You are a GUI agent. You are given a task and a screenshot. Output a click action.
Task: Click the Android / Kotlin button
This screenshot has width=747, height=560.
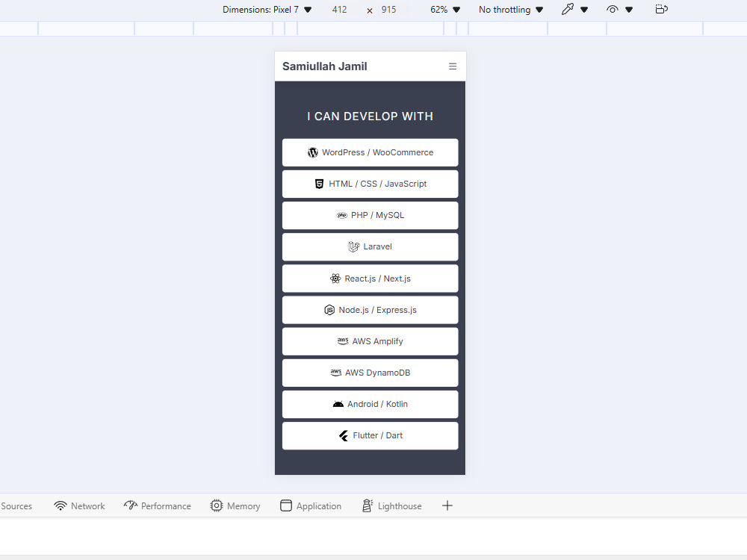(371, 404)
